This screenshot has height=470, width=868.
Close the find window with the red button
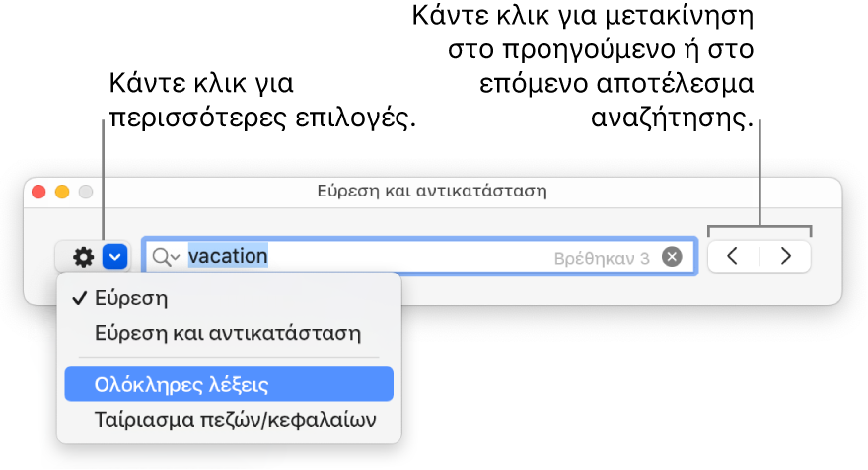click(40, 191)
